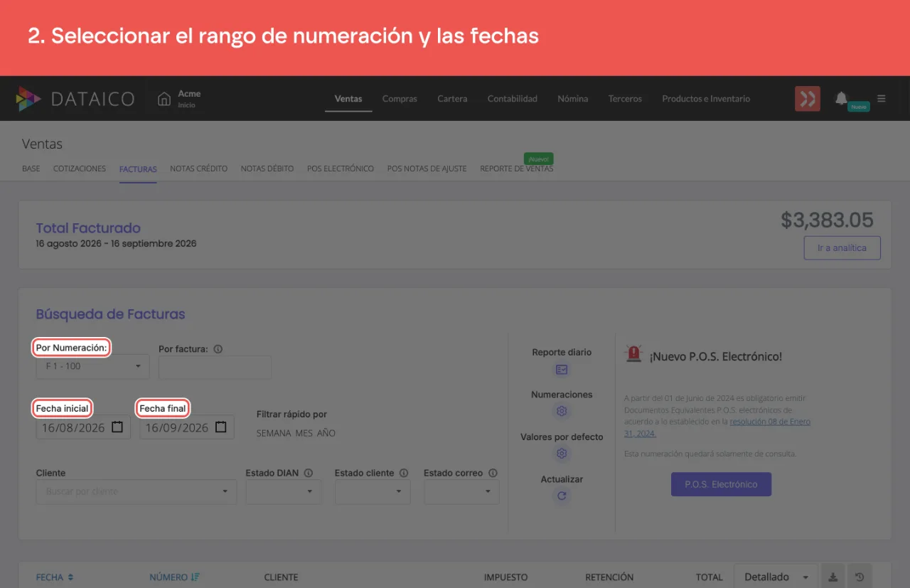Click the Actualizar refresh icon
Viewport: 910px width, 588px height.
562,496
